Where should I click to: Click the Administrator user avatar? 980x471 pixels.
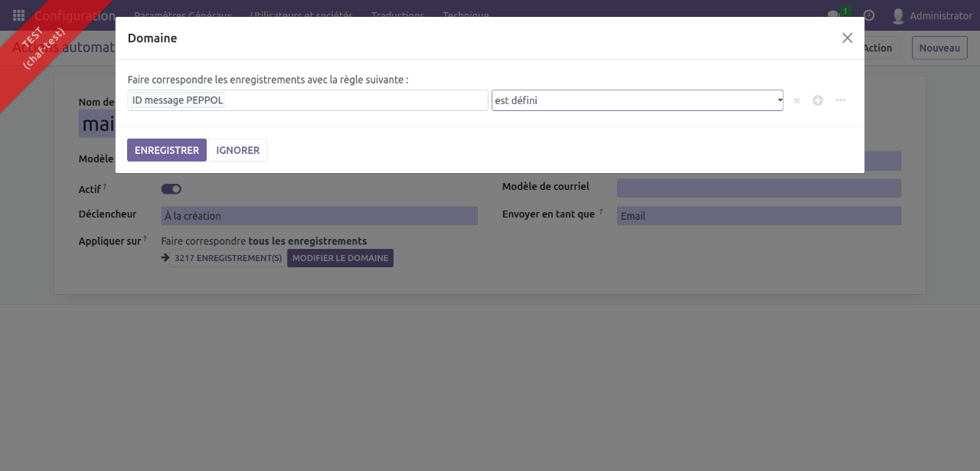coord(898,15)
